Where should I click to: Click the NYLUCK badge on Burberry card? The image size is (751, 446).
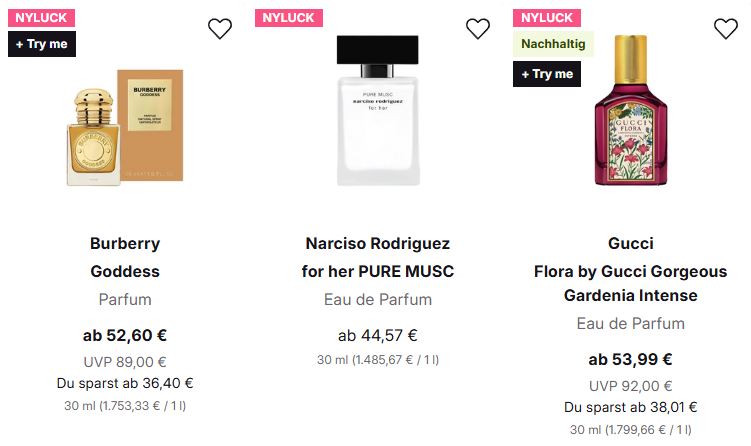coord(39,17)
